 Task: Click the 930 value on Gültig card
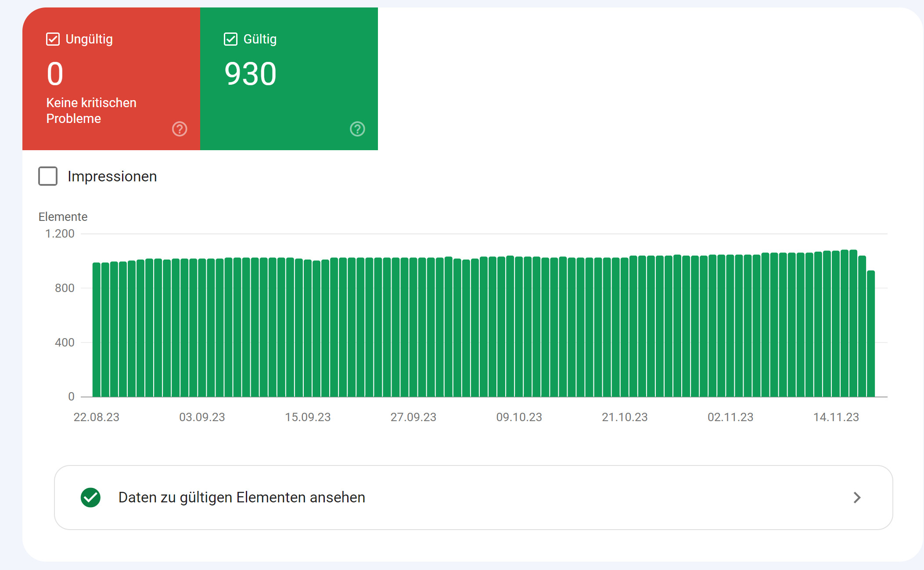click(251, 73)
